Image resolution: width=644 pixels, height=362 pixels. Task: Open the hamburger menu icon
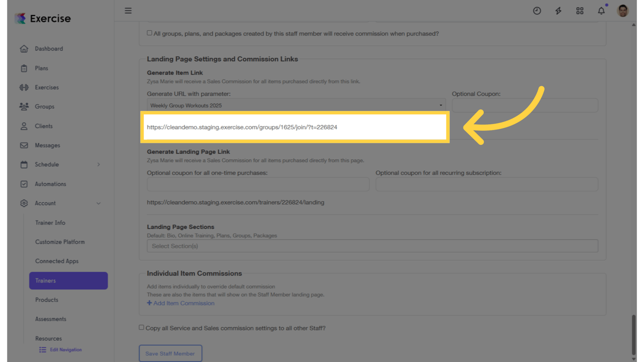128,10
